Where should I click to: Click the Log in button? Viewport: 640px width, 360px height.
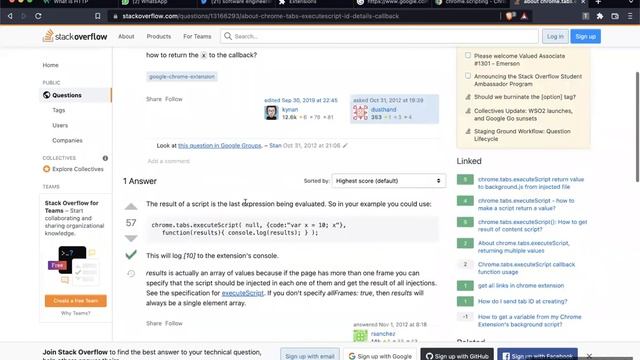tap(555, 36)
